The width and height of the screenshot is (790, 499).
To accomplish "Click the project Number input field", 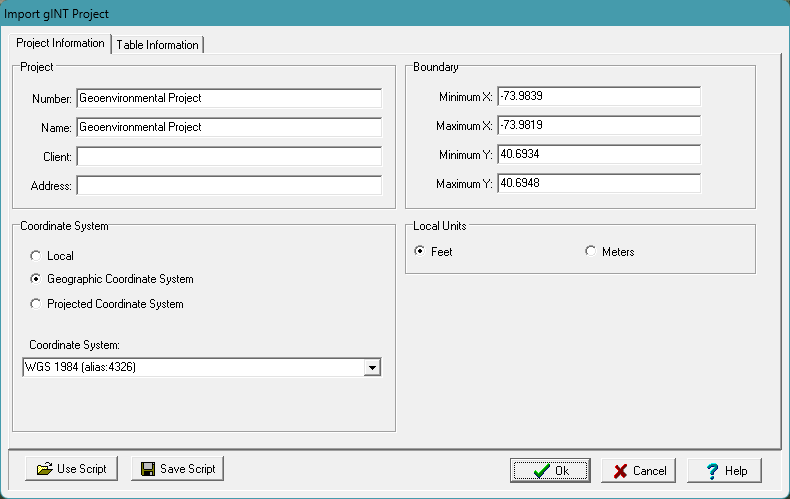I will 228,98.
